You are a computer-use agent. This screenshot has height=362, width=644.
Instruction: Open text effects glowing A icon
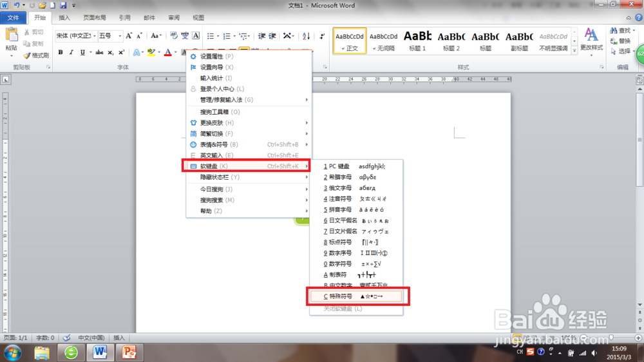click(137, 52)
